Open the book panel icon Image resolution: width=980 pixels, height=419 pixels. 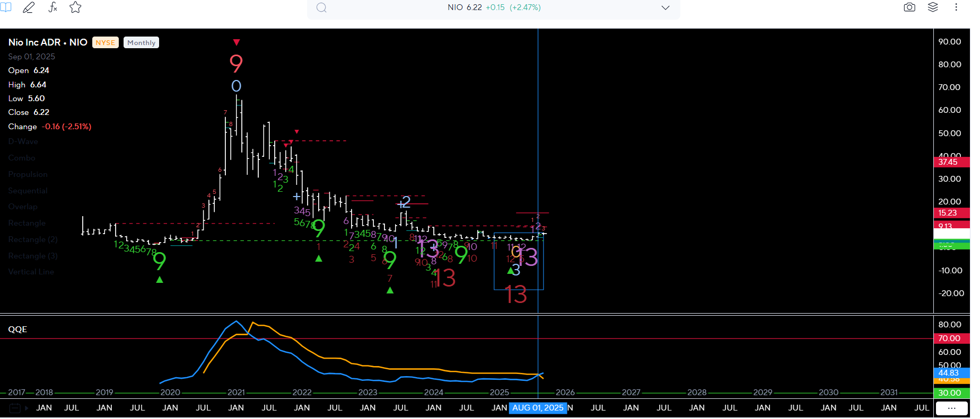point(5,7)
